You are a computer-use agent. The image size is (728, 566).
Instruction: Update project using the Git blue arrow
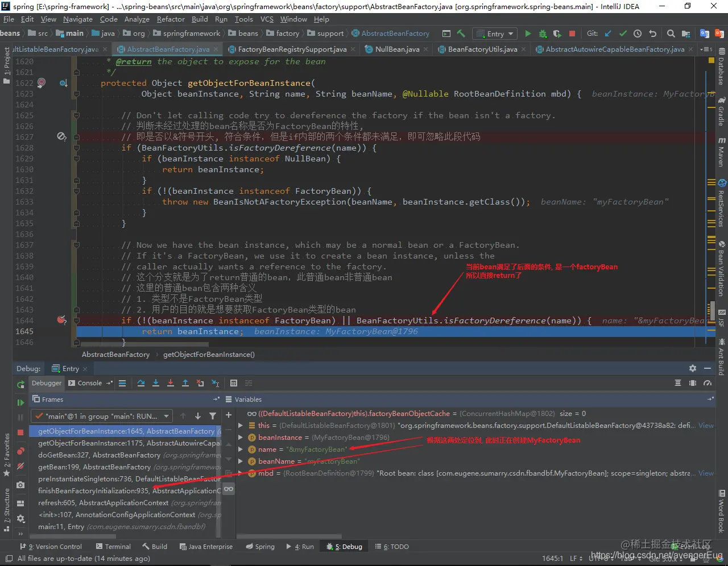[608, 34]
